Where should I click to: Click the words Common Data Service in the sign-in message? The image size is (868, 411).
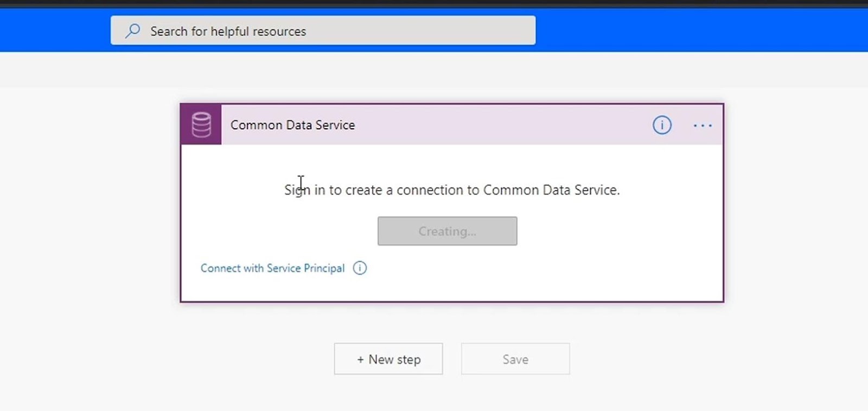[x=551, y=190]
